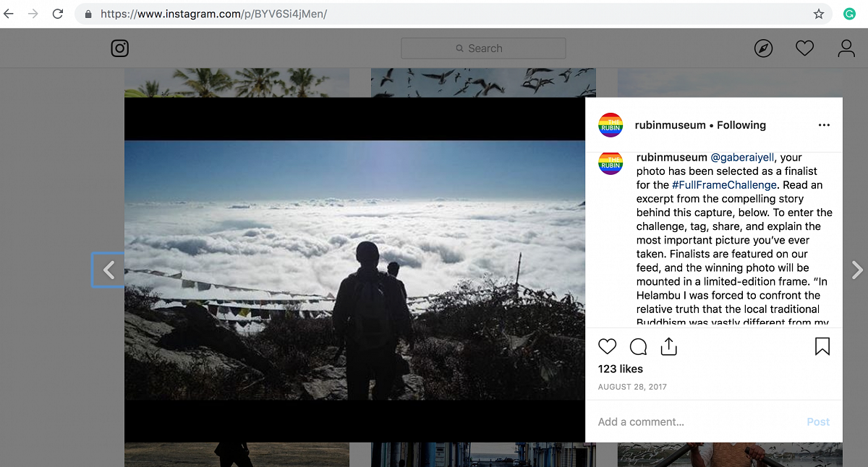Click the mountain cloud photo
868x467 pixels.
pyautogui.click(x=354, y=270)
